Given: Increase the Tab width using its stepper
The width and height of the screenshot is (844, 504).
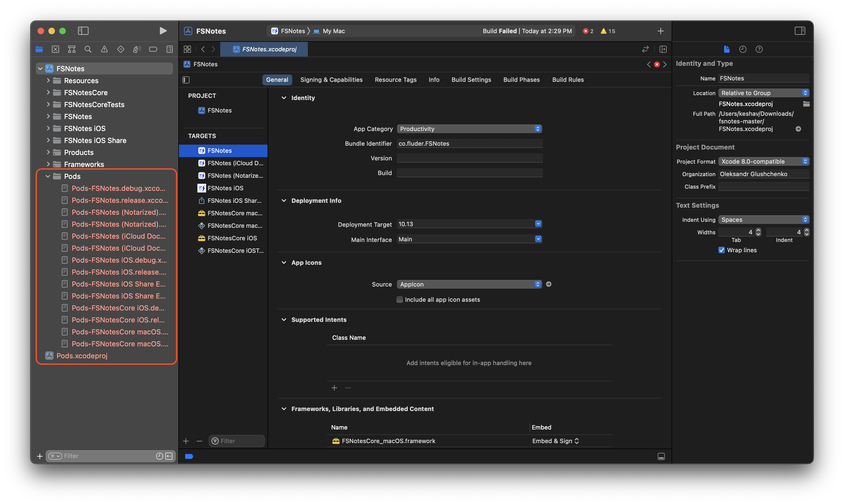Looking at the screenshot, I should pos(758,230).
